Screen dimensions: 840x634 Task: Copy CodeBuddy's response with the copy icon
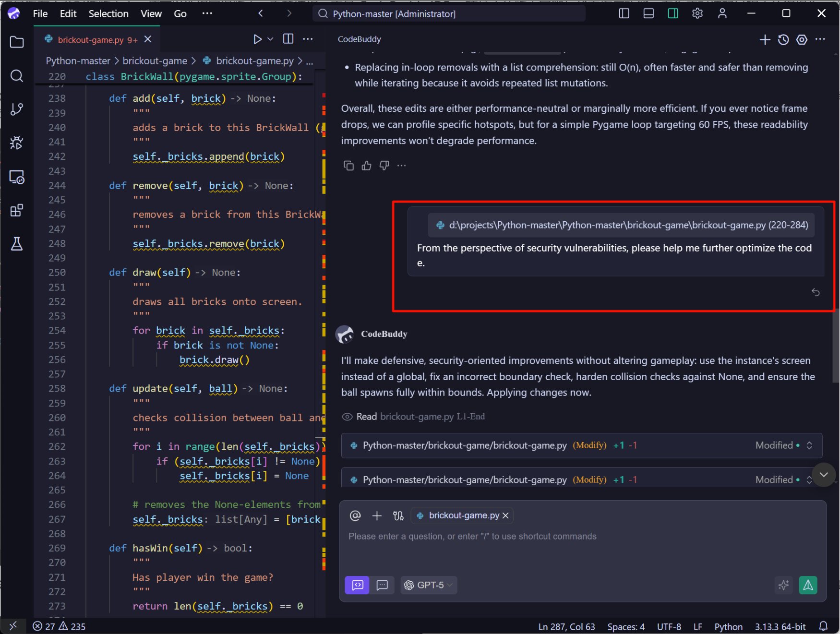[x=349, y=165]
